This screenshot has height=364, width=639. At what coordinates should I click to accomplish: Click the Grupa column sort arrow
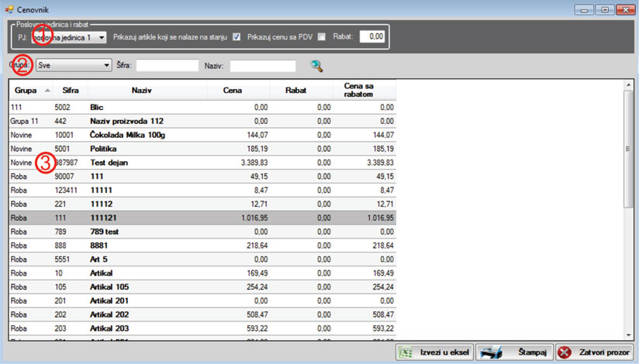tap(49, 91)
